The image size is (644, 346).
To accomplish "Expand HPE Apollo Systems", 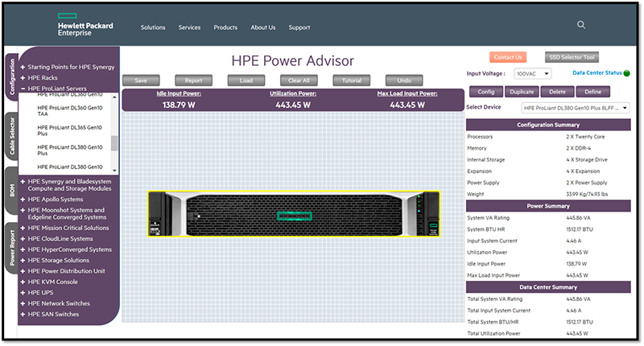I will [23, 199].
